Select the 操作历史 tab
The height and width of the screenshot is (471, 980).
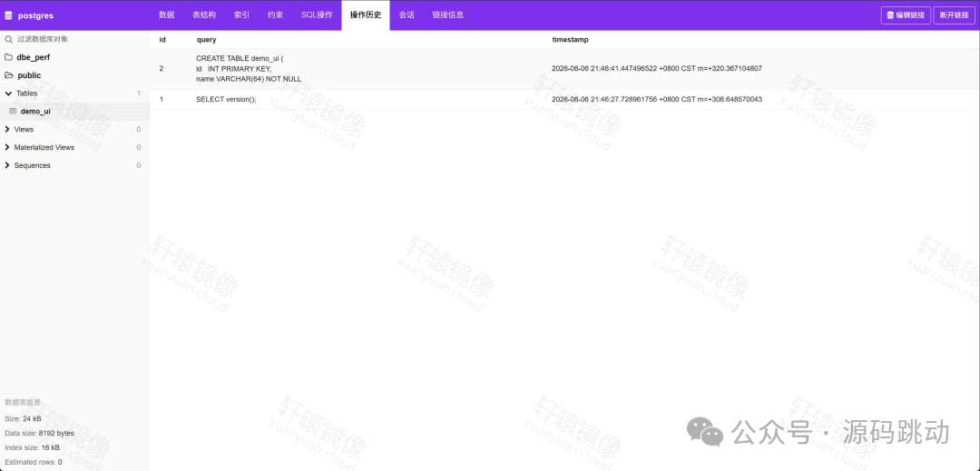(366, 15)
